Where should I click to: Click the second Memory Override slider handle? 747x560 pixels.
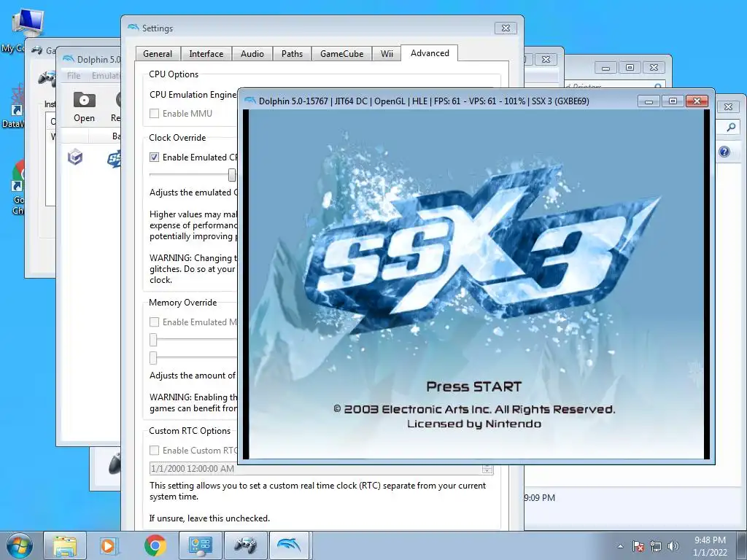click(153, 357)
